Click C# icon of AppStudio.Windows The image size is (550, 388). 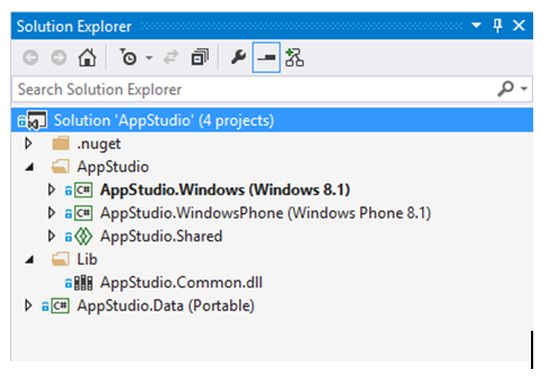click(83, 190)
